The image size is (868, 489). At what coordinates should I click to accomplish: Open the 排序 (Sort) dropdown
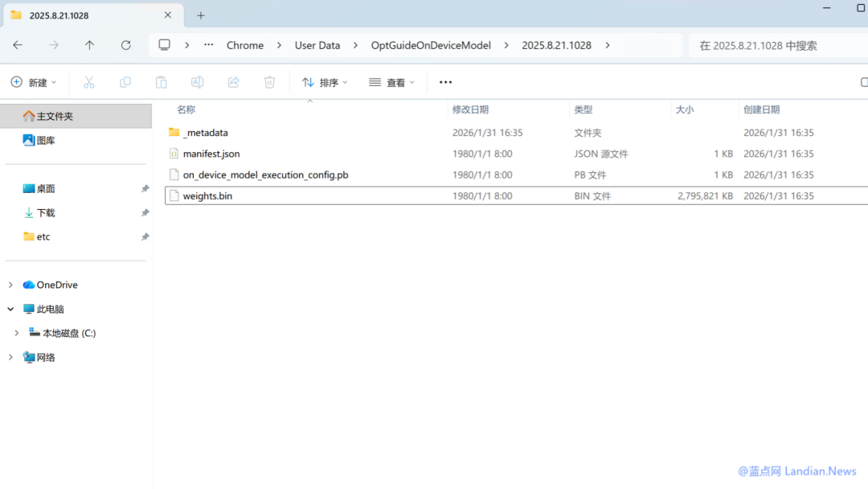click(x=323, y=81)
